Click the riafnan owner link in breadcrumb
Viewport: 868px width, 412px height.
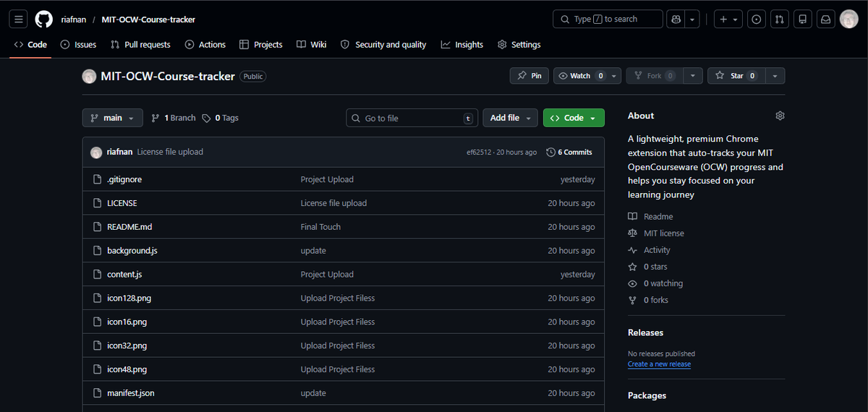tap(74, 20)
